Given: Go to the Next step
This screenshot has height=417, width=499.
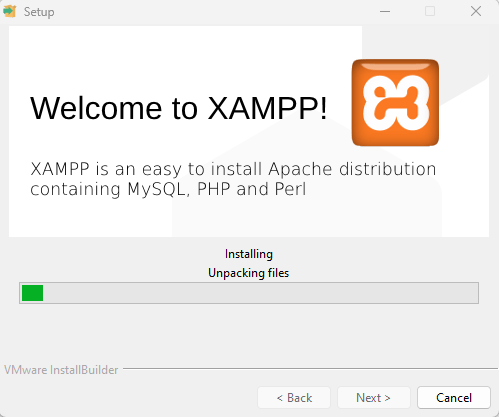Looking at the screenshot, I should click(x=373, y=398).
